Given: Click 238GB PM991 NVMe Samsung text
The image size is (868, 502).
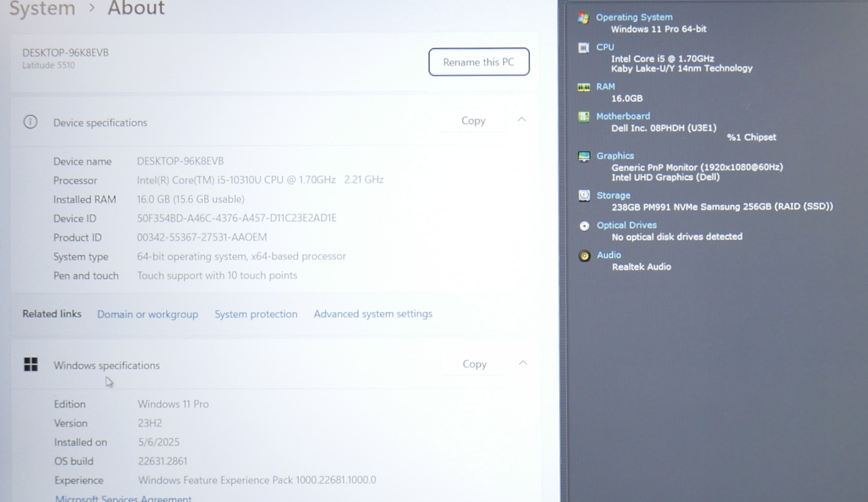Looking at the screenshot, I should [722, 207].
